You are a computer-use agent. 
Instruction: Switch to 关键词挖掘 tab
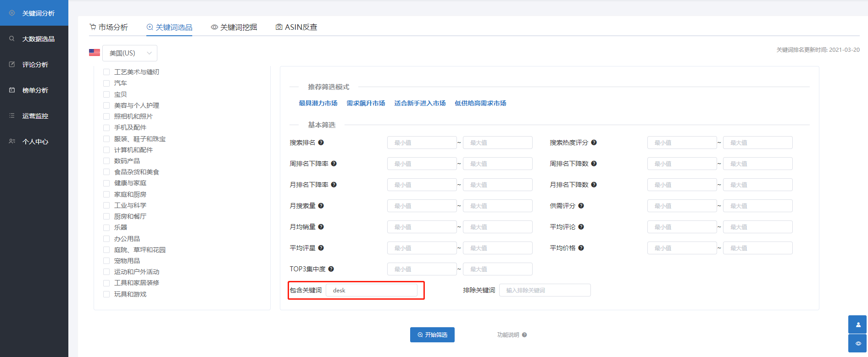coord(234,27)
